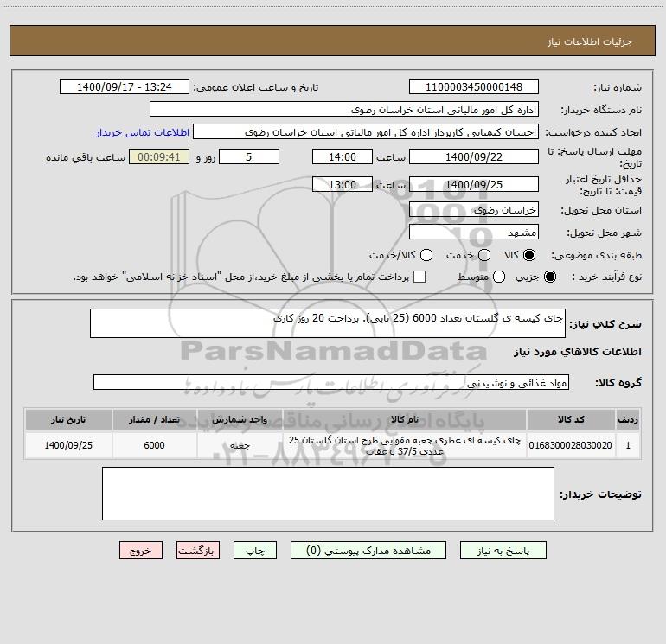Choose the جزیی purchase type radio

pos(550,277)
